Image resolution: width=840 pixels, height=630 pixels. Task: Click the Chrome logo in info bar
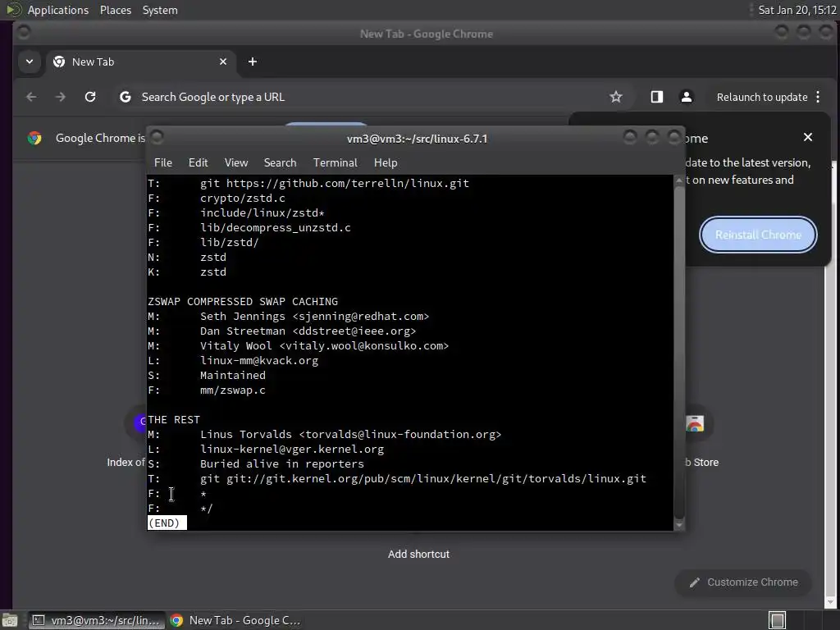(34, 138)
